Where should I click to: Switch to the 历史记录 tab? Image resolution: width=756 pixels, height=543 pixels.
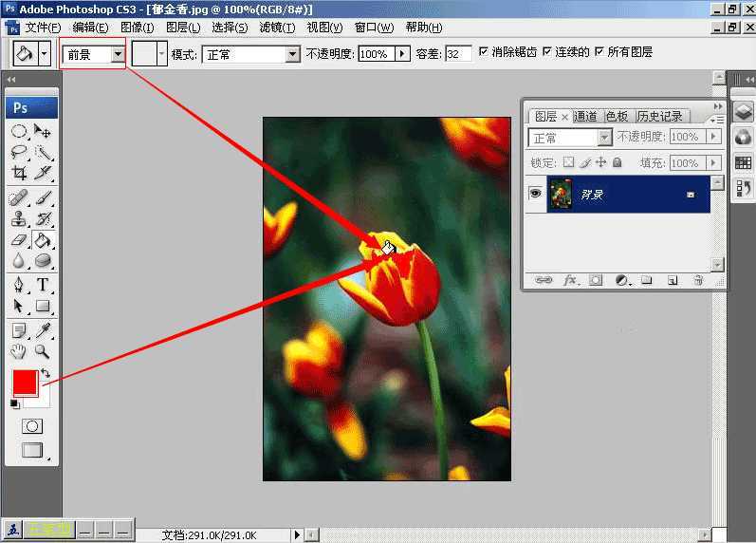(x=659, y=117)
